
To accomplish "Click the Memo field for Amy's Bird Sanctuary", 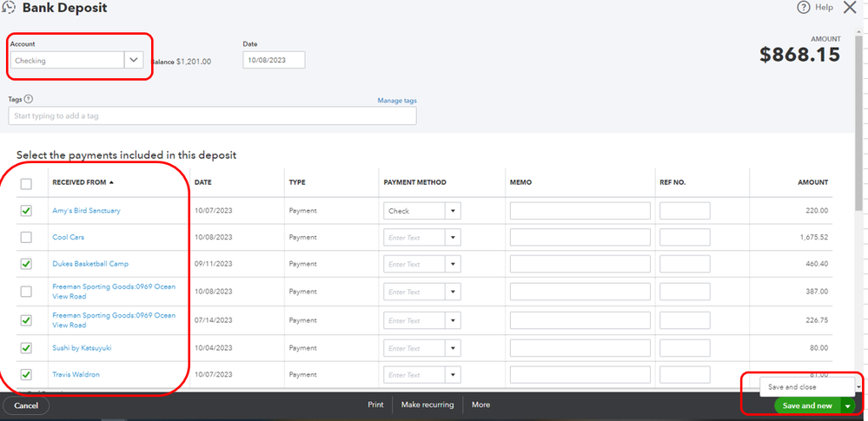I will [580, 211].
